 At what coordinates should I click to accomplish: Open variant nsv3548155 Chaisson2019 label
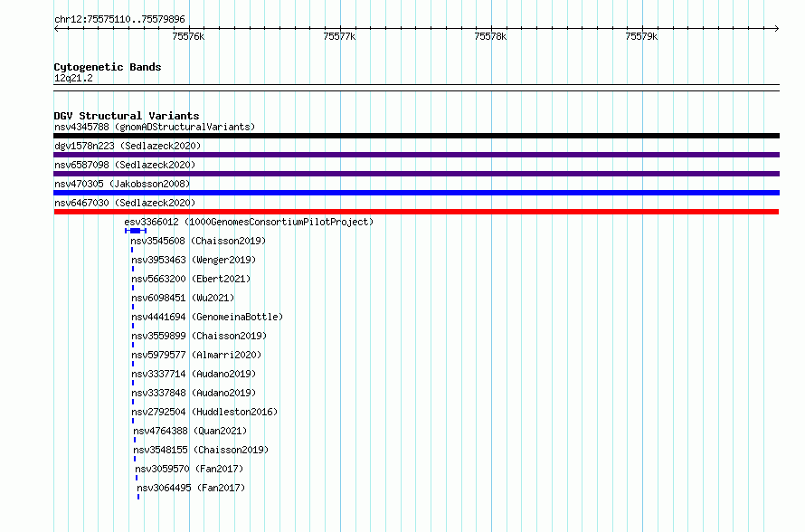click(x=201, y=450)
